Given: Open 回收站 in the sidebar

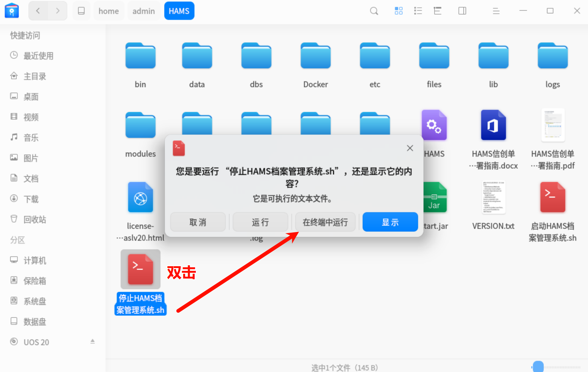Looking at the screenshot, I should tap(35, 219).
